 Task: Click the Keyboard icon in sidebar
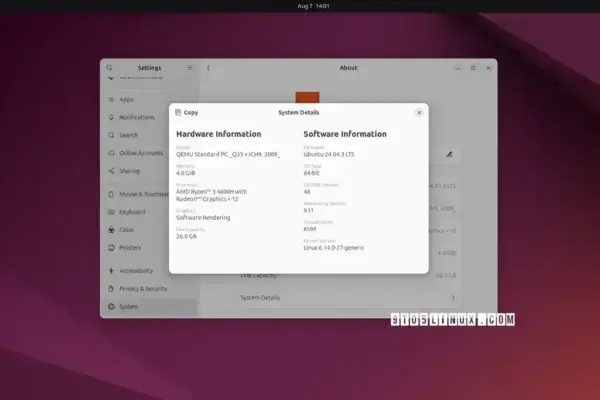coord(111,212)
